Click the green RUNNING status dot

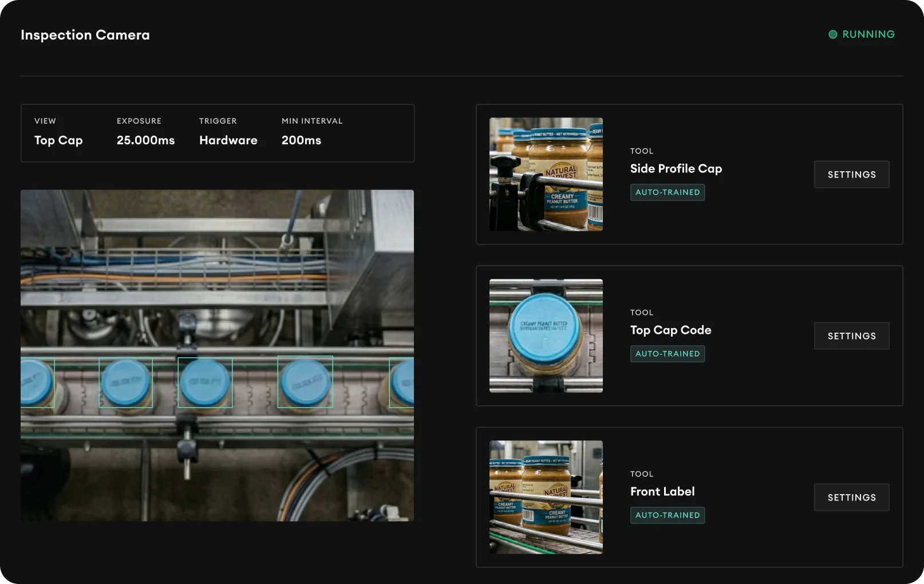coord(832,34)
